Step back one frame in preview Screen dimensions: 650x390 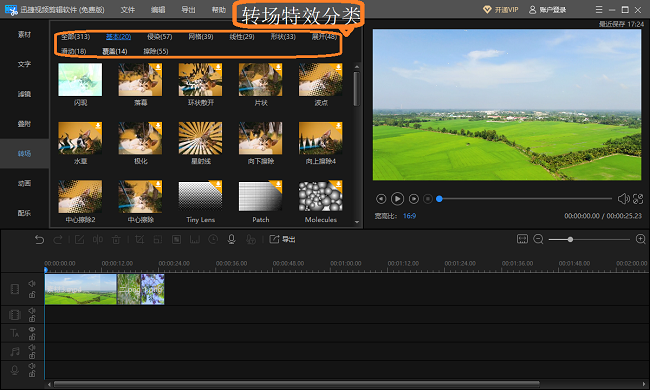[x=381, y=199]
